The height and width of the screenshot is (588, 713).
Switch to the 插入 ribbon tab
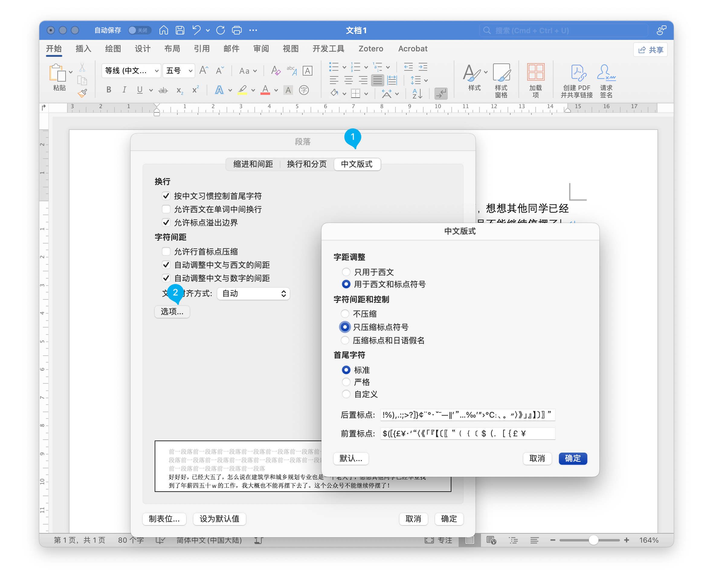pos(83,49)
